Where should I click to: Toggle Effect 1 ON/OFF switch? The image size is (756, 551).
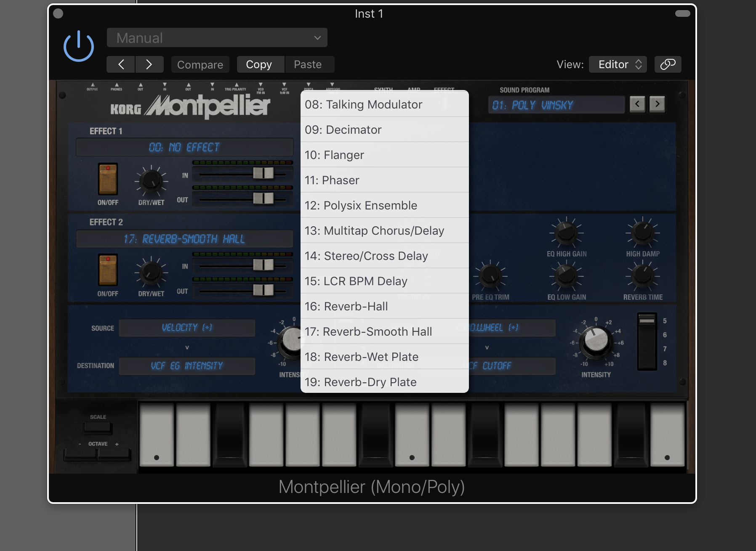tap(108, 179)
